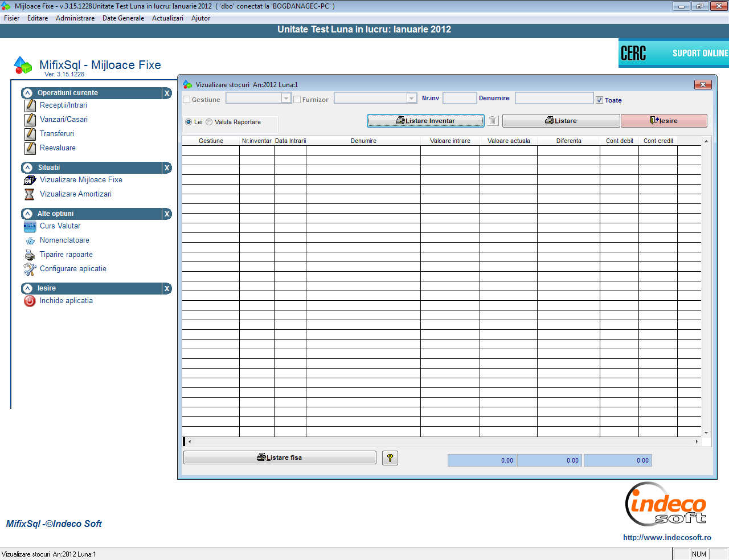
Task: Click the Vizualizare Mijloace Fixe icon
Action: click(x=30, y=180)
